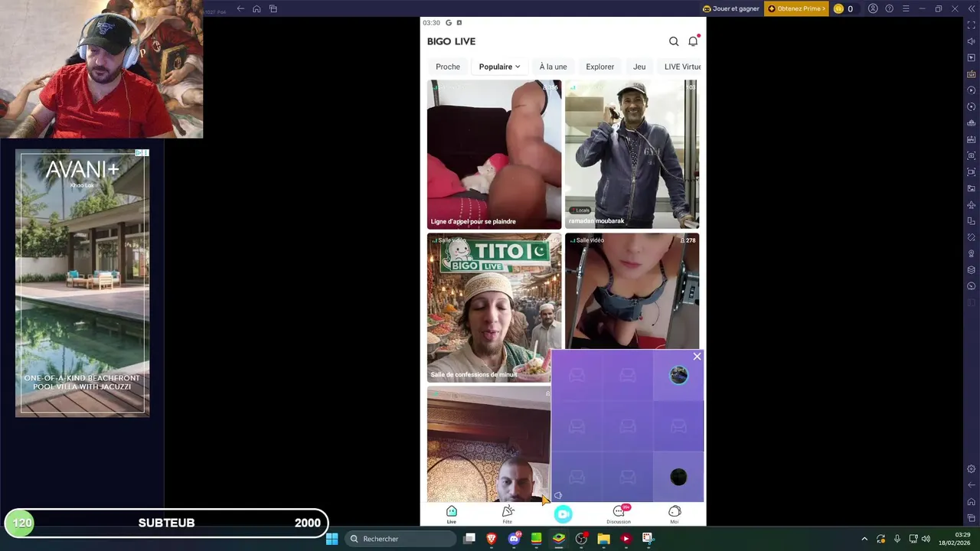Open the taskbar clock showing 03:29
The width and height of the screenshot is (980, 551).
click(x=955, y=539)
